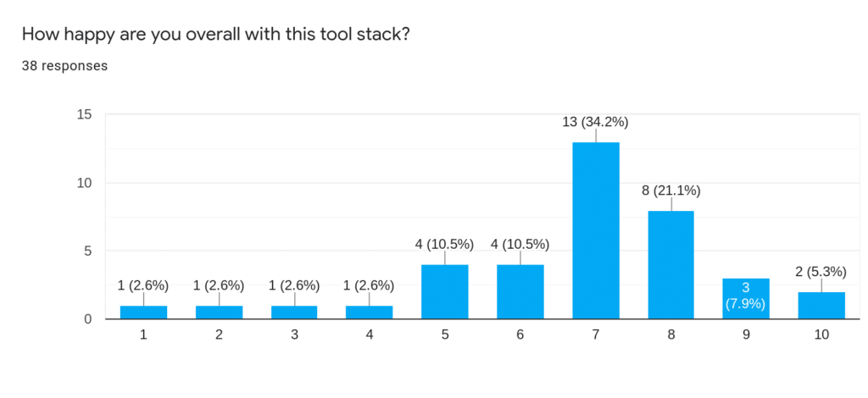Click the small bar for rating 3
The width and height of the screenshot is (868, 398).
(x=294, y=312)
